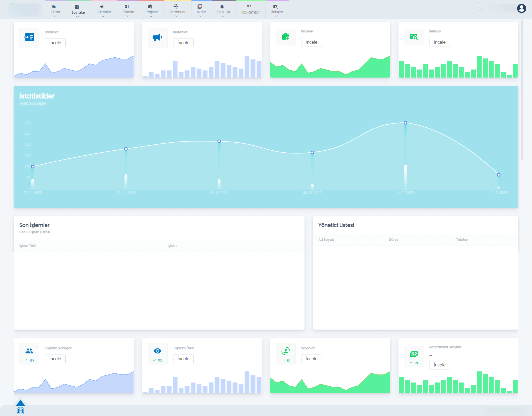Image resolution: width=532 pixels, height=416 pixels.
Task: Click the Telefon column header
Action: 462,240
